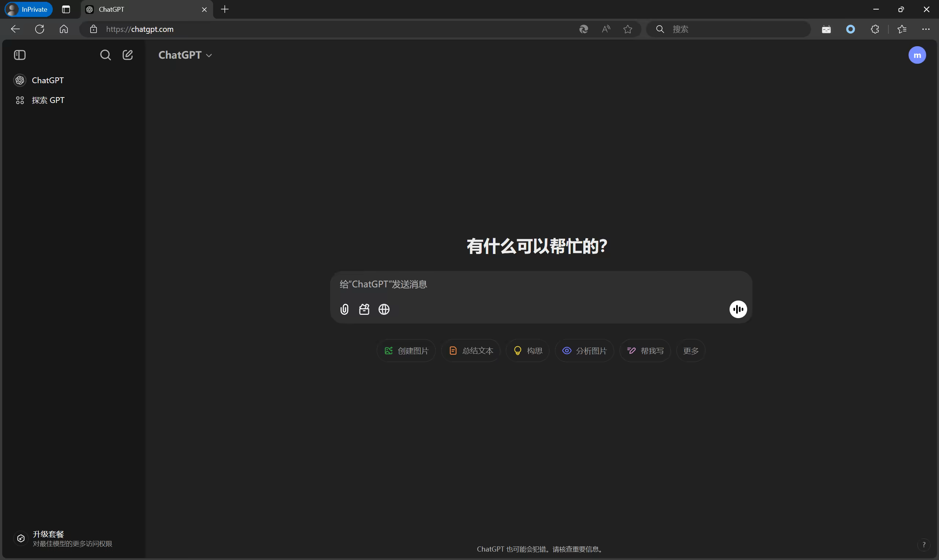Image resolution: width=939 pixels, height=560 pixels.
Task: Open chat search magnifier in sidebar
Action: 105,55
